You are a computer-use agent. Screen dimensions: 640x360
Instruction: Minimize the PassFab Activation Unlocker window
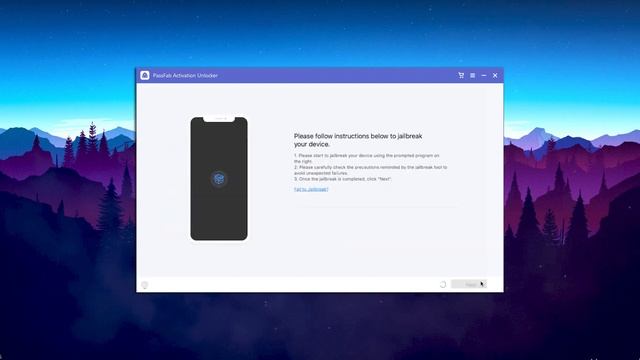(x=484, y=76)
